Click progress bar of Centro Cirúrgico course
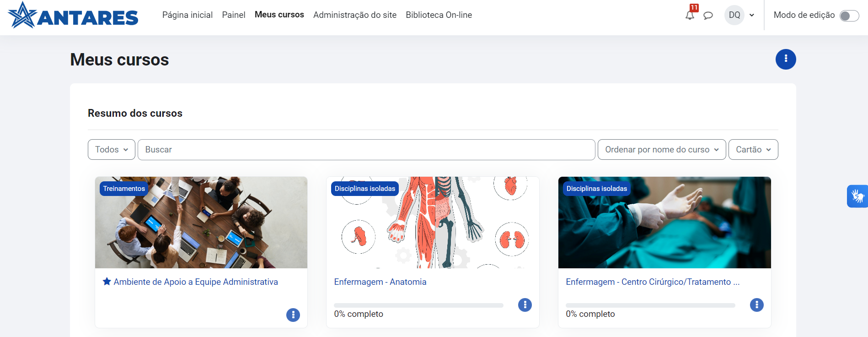The height and width of the screenshot is (337, 868). click(x=650, y=305)
